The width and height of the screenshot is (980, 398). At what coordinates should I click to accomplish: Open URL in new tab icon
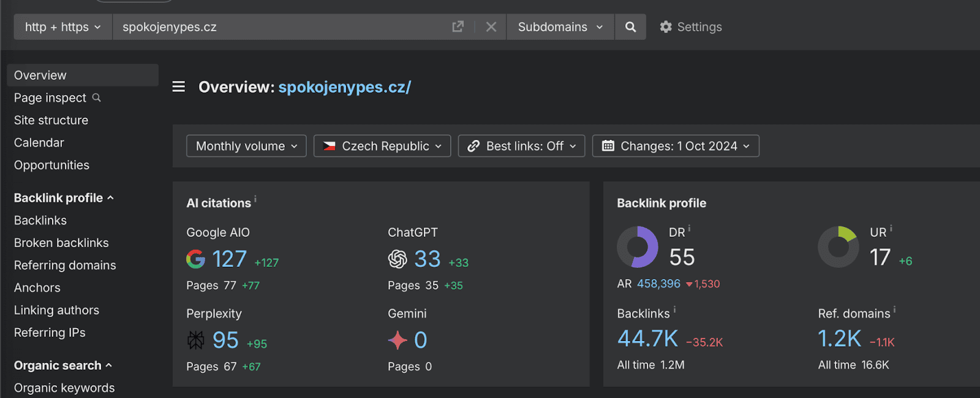(458, 27)
